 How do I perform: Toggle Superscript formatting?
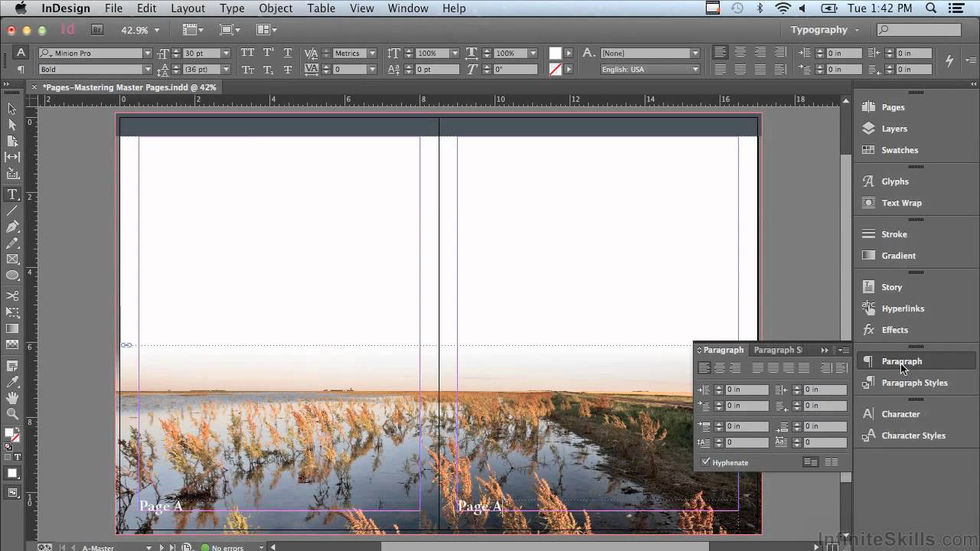268,53
